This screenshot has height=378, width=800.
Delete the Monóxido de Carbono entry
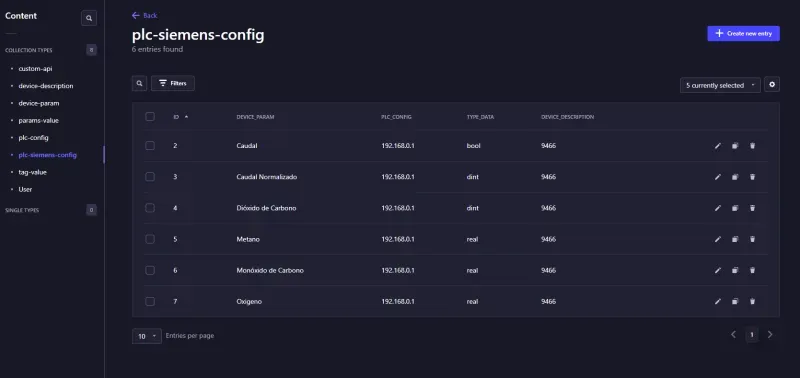click(x=752, y=270)
